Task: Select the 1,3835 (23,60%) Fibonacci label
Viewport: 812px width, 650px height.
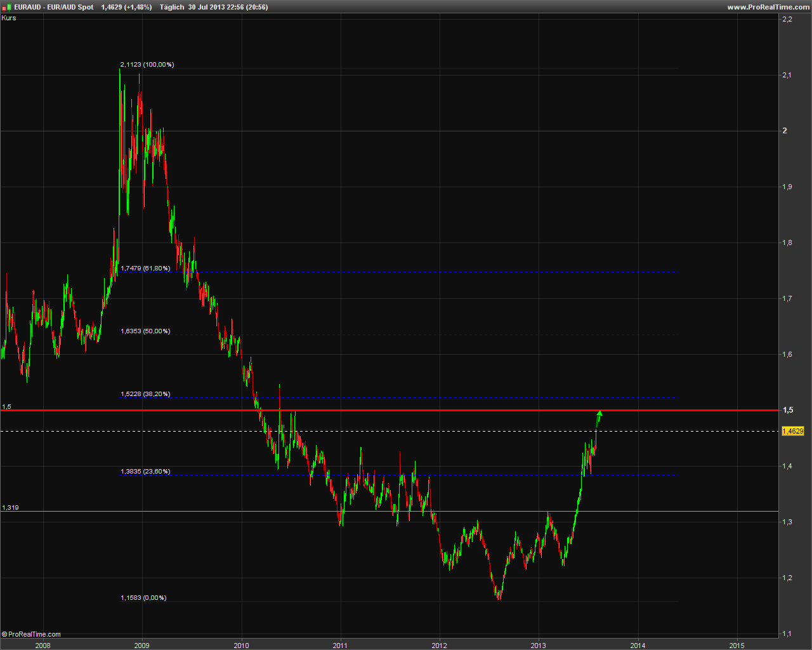Action: [x=145, y=472]
